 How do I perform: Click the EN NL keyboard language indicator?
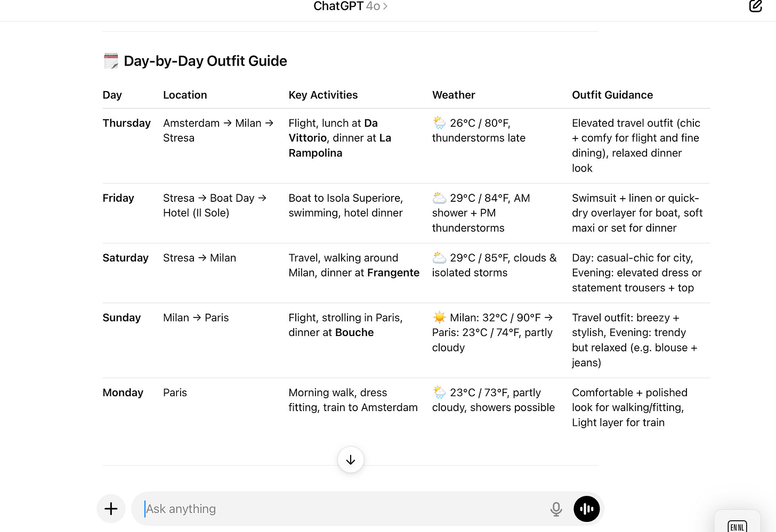point(737,527)
